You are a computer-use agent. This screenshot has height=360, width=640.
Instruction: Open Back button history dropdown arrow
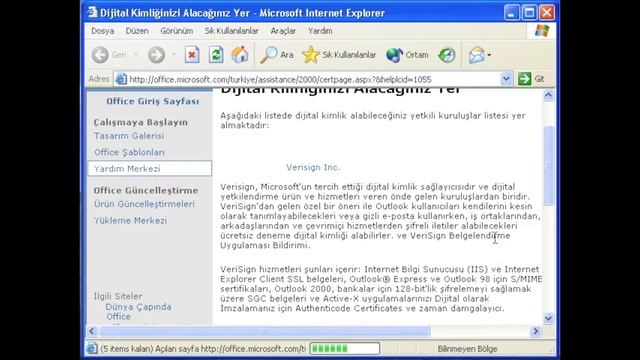pos(136,55)
